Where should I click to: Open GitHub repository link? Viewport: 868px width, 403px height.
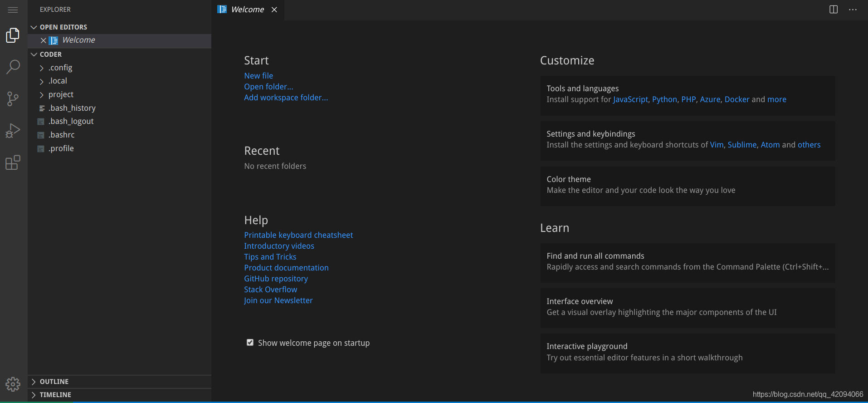tap(276, 279)
